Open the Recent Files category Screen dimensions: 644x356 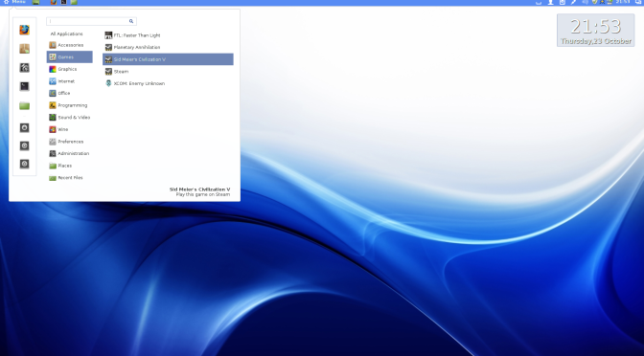(x=69, y=178)
